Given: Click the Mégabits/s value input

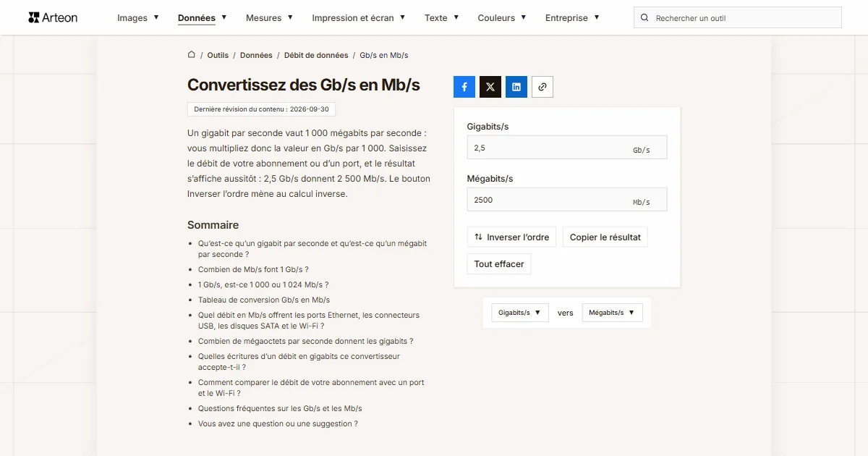Looking at the screenshot, I should coord(567,200).
